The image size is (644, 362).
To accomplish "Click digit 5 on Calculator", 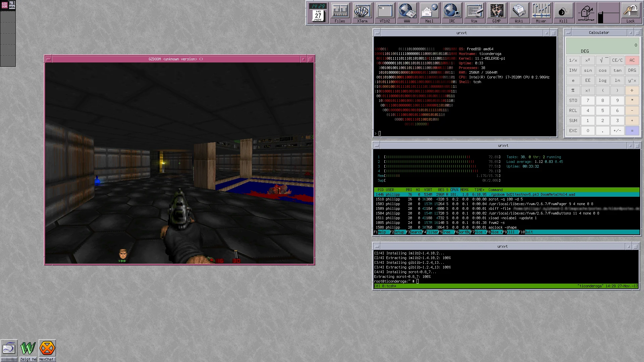I will (602, 111).
